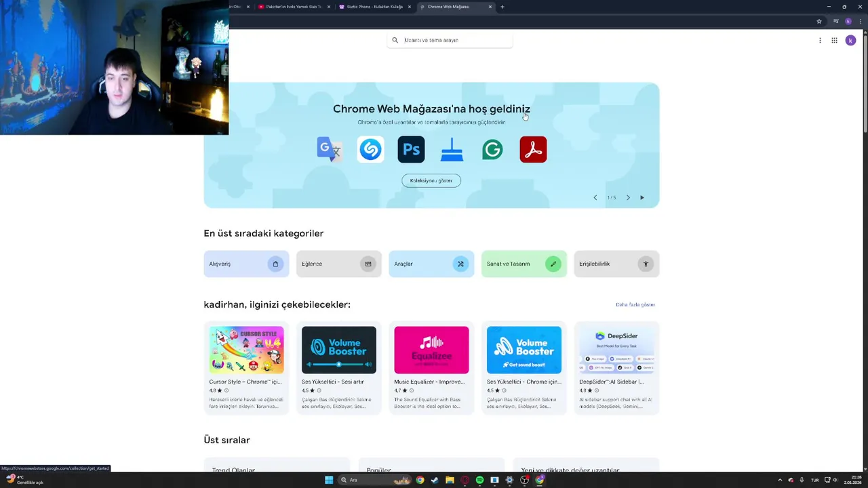The image size is (868, 488).
Task: Open web store three-dot menu
Action: (820, 40)
